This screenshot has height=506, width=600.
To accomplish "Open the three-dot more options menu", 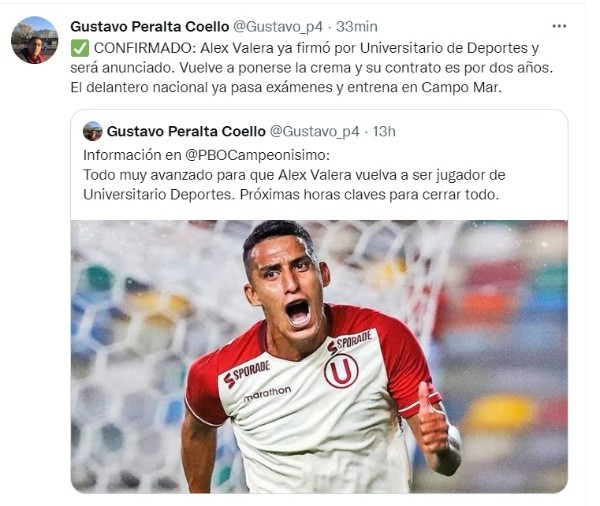I will pos(559,26).
